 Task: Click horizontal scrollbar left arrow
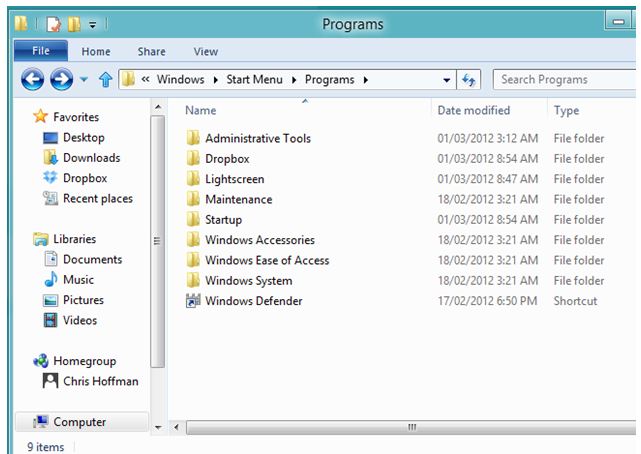(176, 427)
